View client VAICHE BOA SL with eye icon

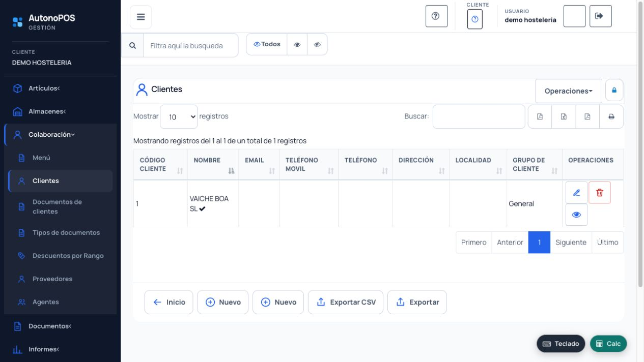click(x=576, y=215)
